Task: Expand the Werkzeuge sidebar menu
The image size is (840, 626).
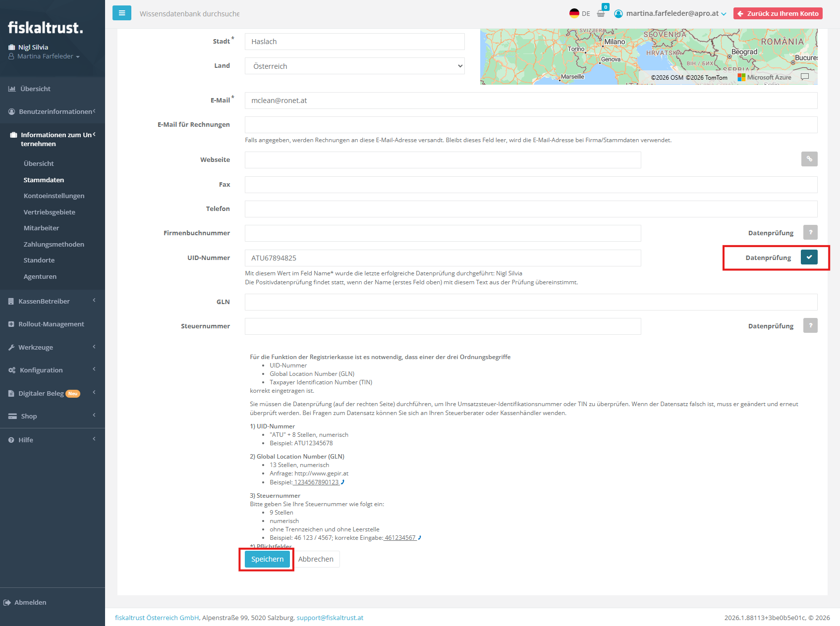Action: coord(52,347)
